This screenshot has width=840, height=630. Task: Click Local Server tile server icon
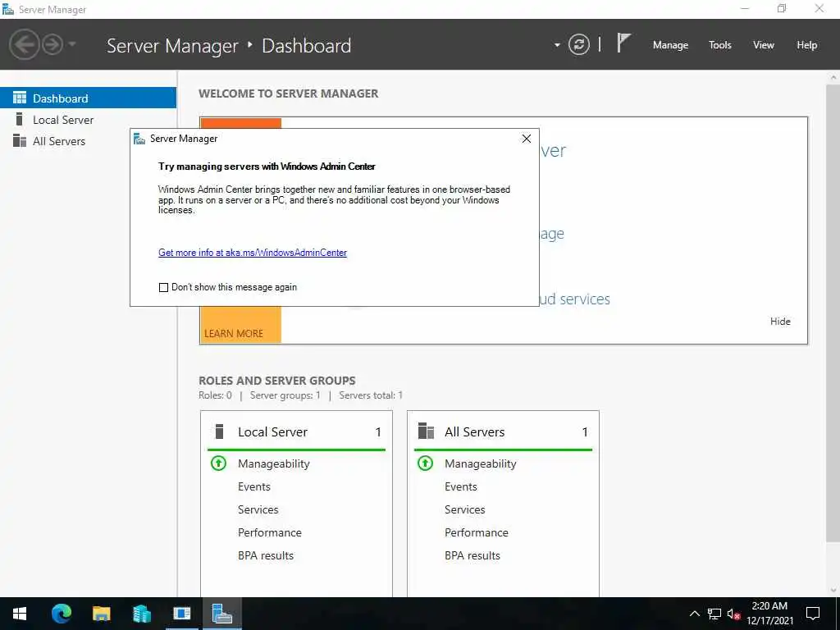point(219,431)
